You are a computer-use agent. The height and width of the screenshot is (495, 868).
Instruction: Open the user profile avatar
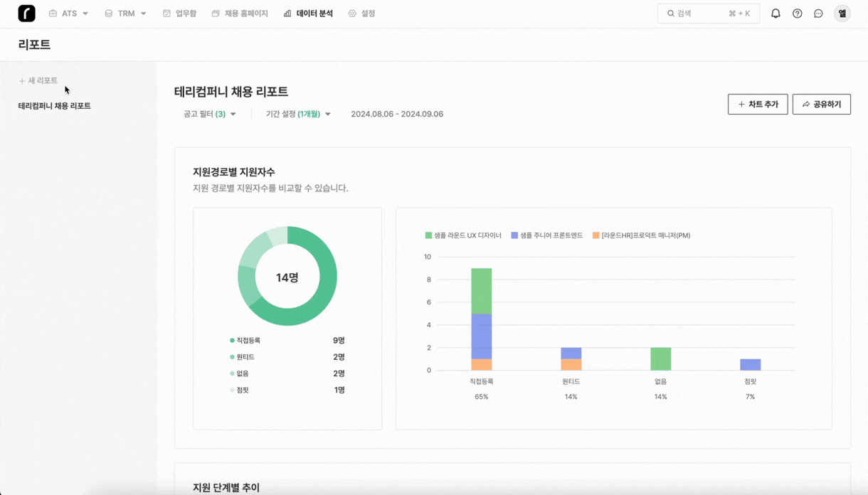842,14
